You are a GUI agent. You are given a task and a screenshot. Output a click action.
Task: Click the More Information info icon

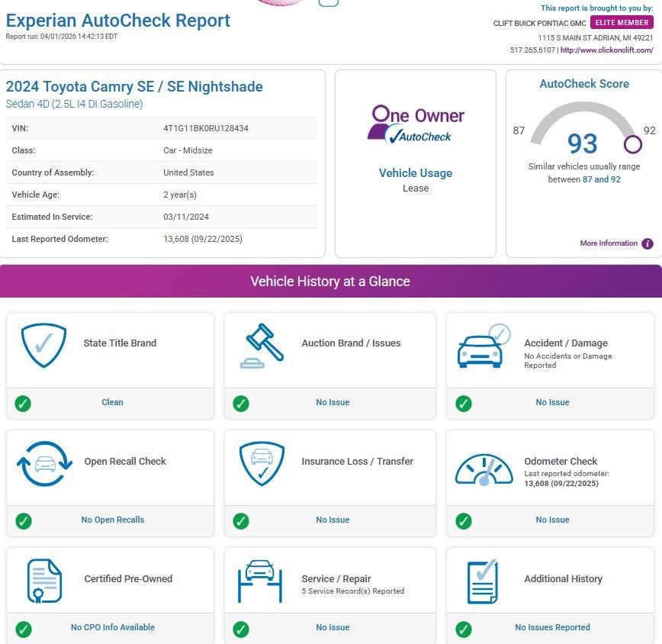(647, 244)
